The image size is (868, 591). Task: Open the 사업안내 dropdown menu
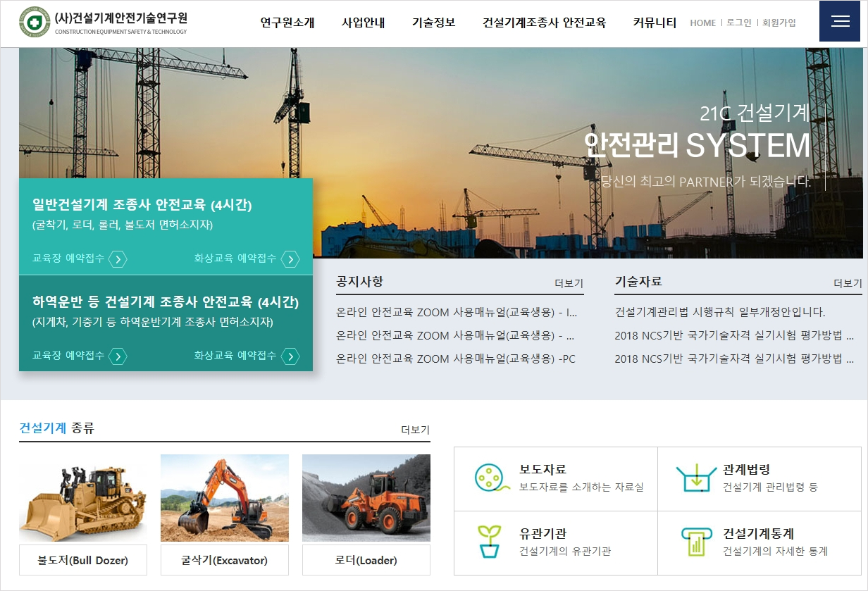[x=363, y=23]
